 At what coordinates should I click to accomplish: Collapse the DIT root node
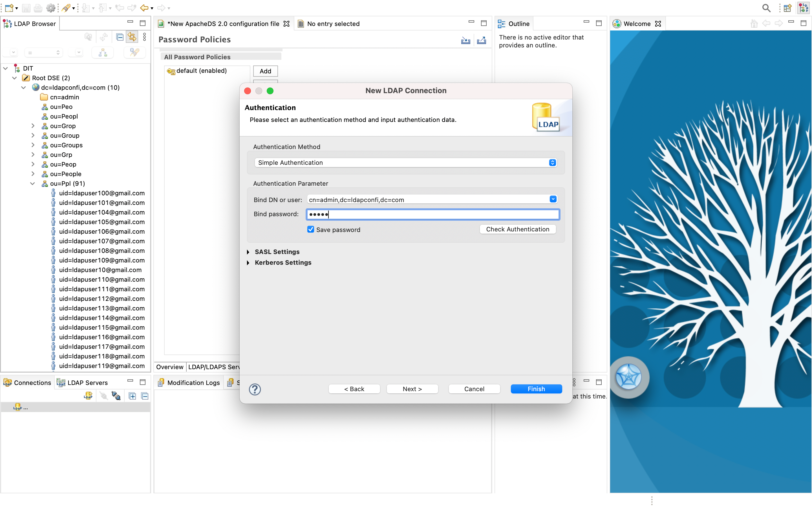pyautogui.click(x=6, y=68)
